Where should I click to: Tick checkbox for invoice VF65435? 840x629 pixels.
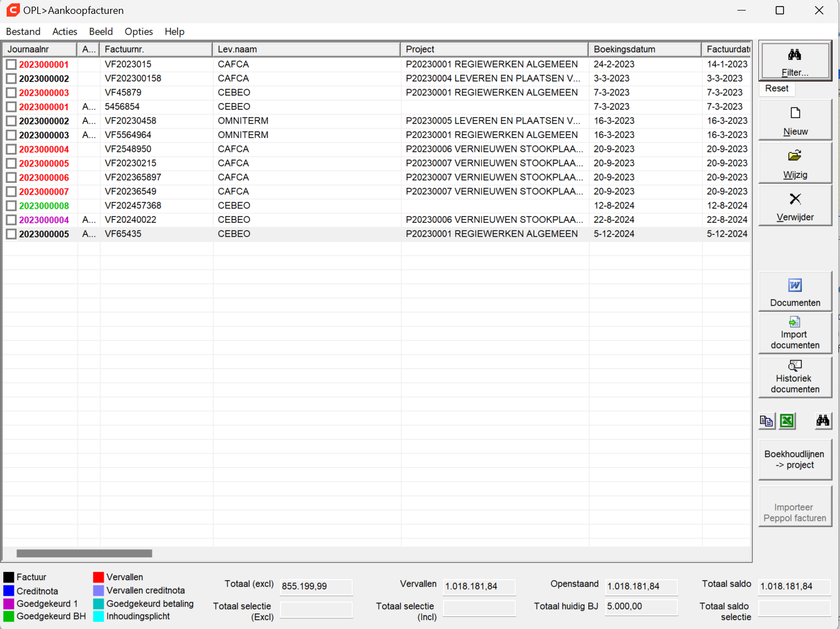pos(11,234)
